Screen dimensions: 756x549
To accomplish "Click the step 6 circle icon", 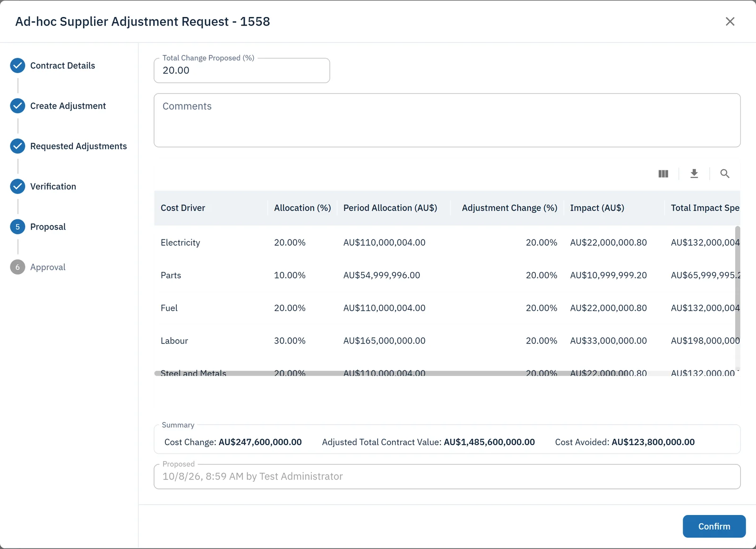I will 17,267.
